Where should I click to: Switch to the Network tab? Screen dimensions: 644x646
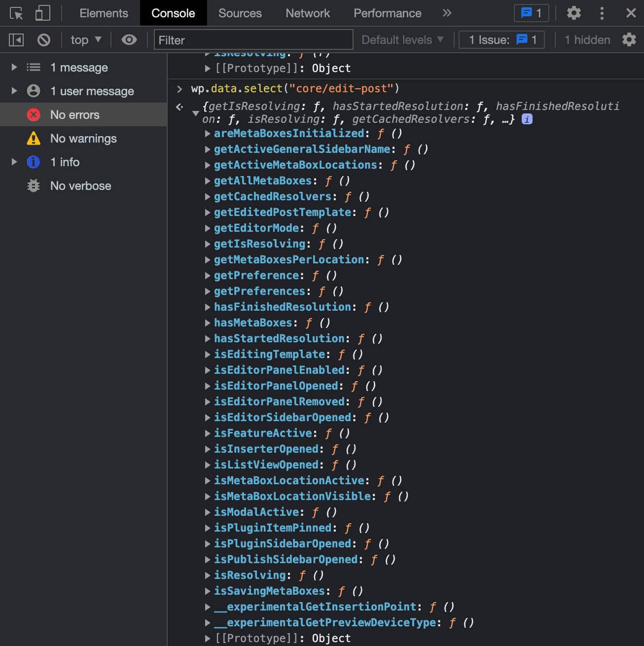[x=307, y=13]
